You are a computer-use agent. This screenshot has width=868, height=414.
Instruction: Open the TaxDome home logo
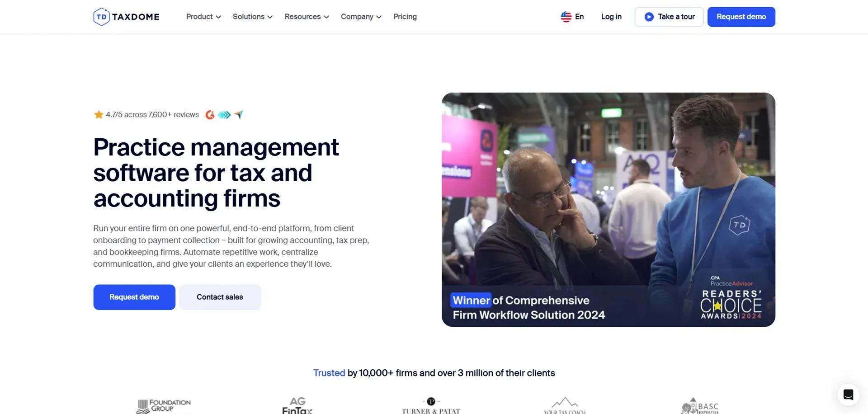pos(126,16)
